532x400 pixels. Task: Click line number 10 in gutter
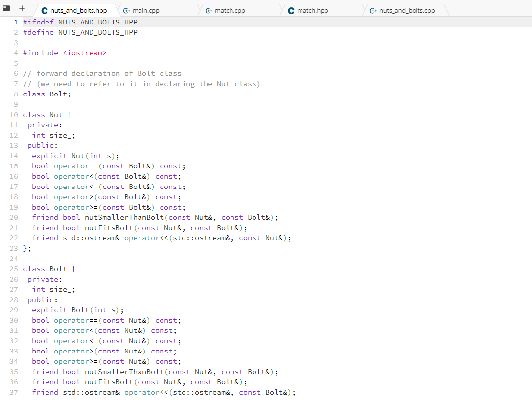coord(14,115)
